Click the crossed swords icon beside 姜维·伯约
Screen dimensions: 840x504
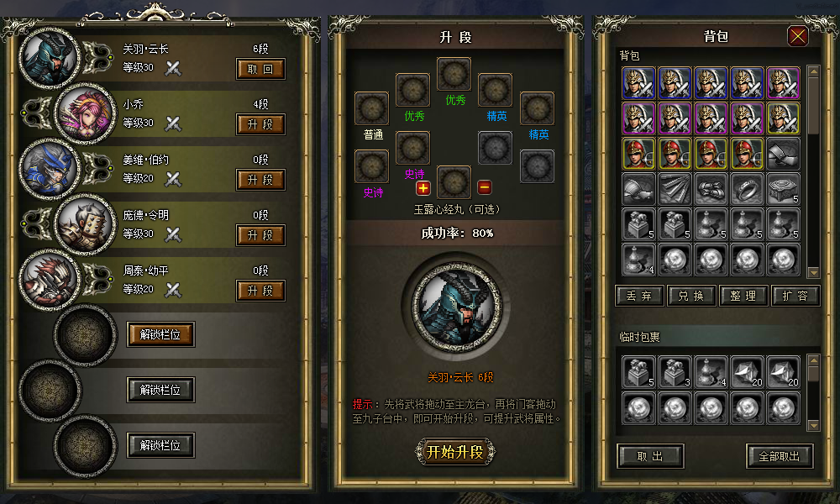point(172,179)
